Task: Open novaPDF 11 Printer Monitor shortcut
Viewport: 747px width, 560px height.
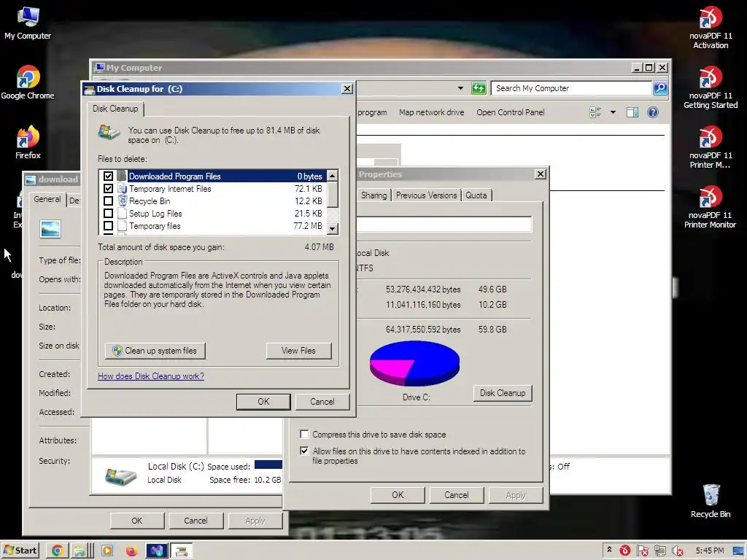Action: point(711,207)
